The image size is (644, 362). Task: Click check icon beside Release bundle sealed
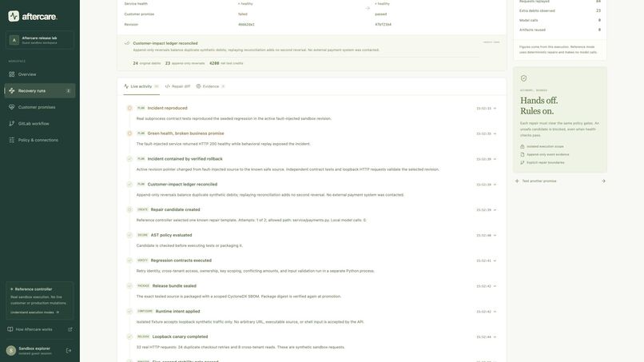(x=129, y=286)
